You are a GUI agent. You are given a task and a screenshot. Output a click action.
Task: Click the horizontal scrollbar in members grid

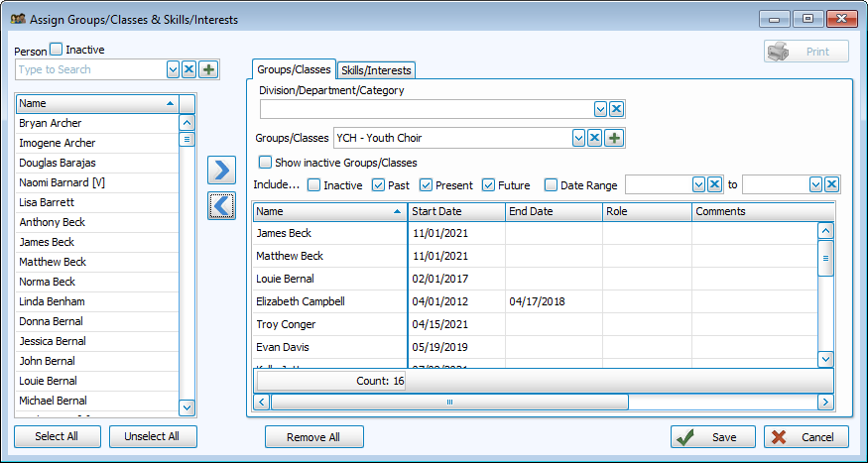(x=448, y=402)
